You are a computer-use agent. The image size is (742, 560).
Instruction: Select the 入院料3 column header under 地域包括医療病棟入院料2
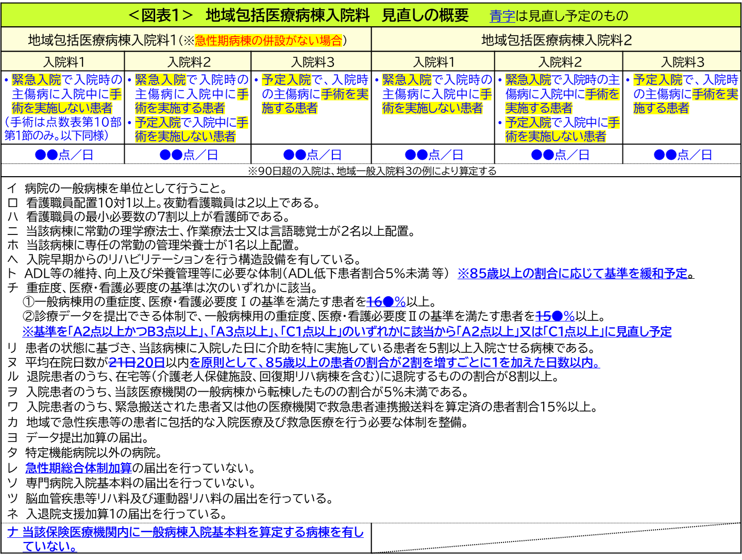(682, 62)
